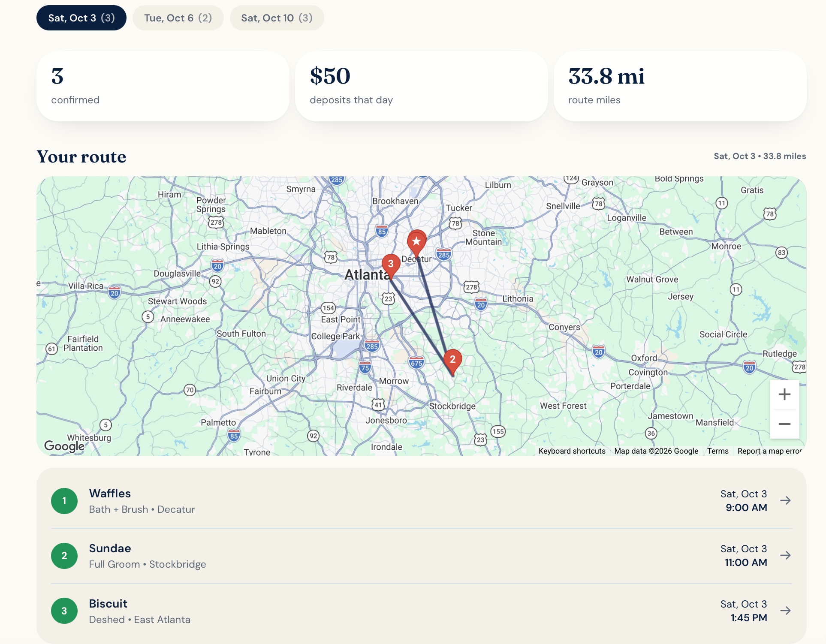Zoom in on the route map

[784, 394]
